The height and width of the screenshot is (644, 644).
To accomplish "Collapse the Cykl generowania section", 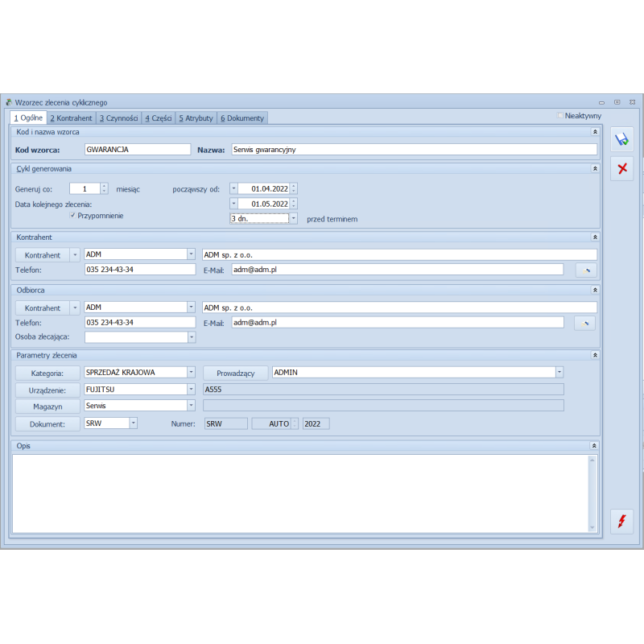I will [x=595, y=169].
